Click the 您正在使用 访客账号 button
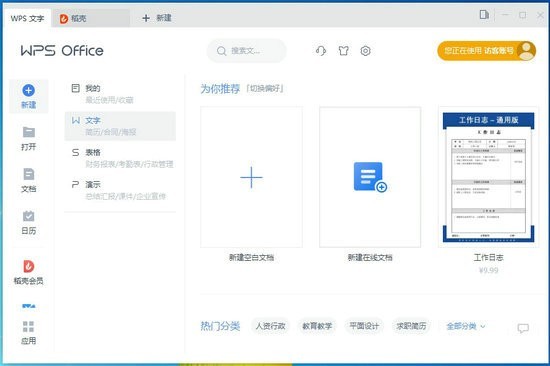550x366 pixels. click(x=487, y=51)
